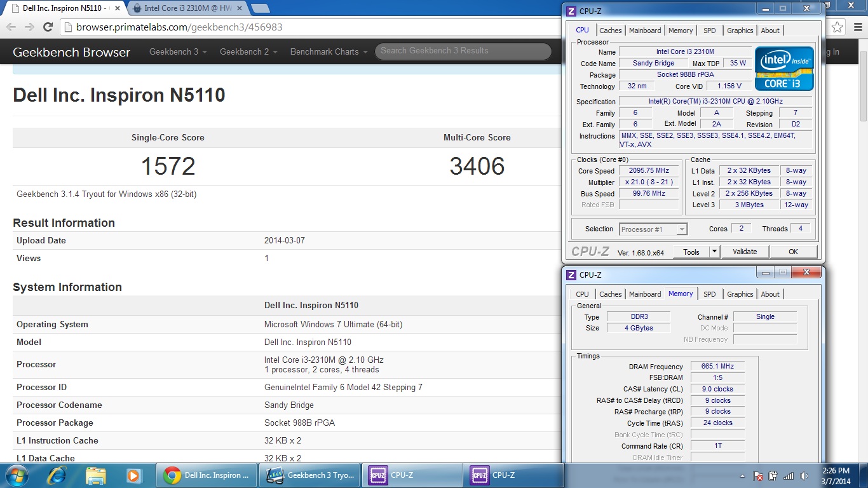Click OK in the CPU-Z window
868x488 pixels.
click(x=793, y=252)
